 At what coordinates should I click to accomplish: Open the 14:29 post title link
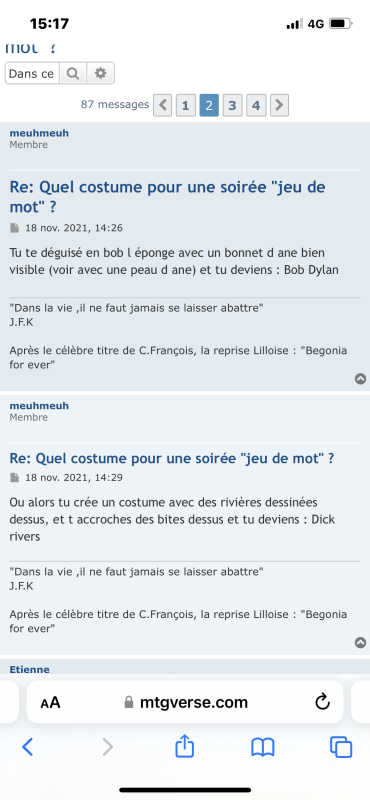(x=172, y=458)
